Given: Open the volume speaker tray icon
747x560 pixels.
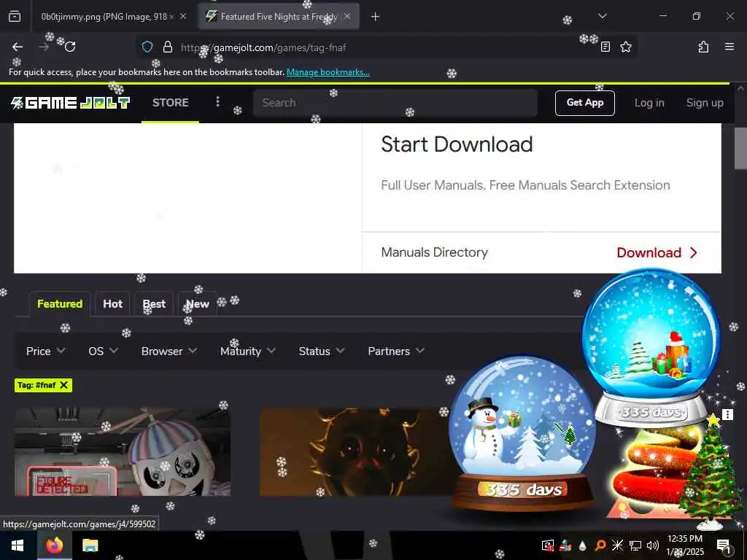Looking at the screenshot, I should click(653, 545).
